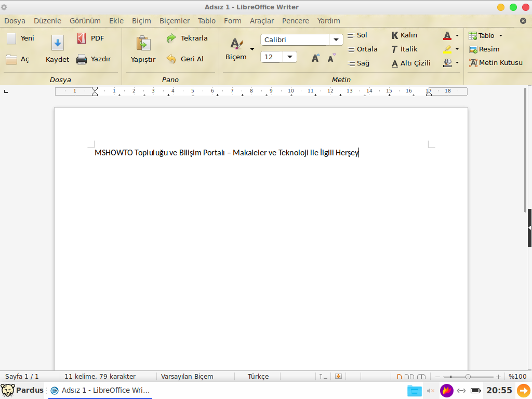The image size is (532, 399).
Task: Click the Türkçe language status entry
Action: coord(258,376)
